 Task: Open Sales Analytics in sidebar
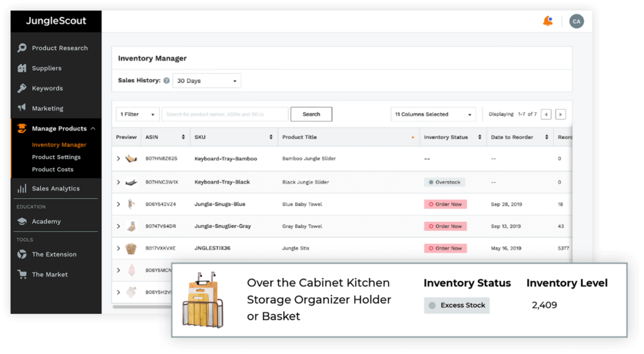pyautogui.click(x=56, y=188)
